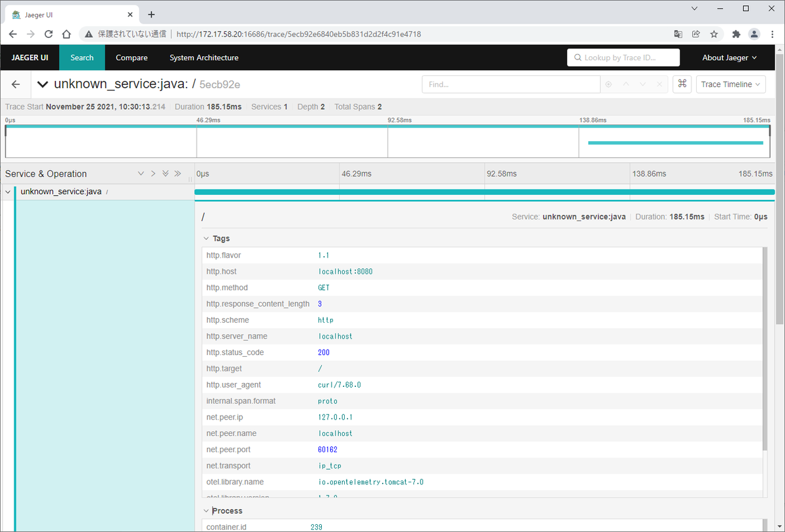Go back in browser history
This screenshot has height=532, width=785.
[x=13, y=34]
